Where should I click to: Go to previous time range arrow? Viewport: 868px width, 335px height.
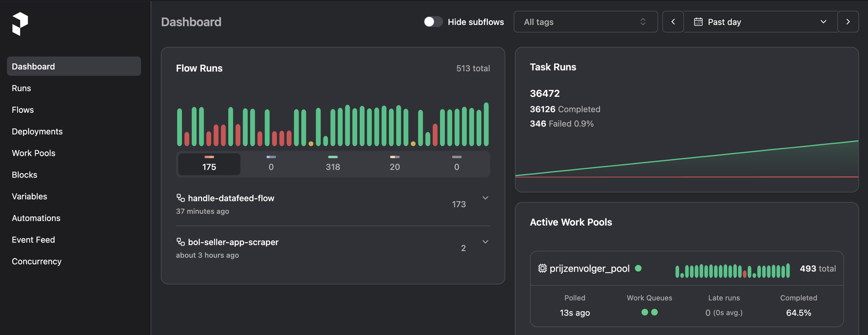coord(673,22)
